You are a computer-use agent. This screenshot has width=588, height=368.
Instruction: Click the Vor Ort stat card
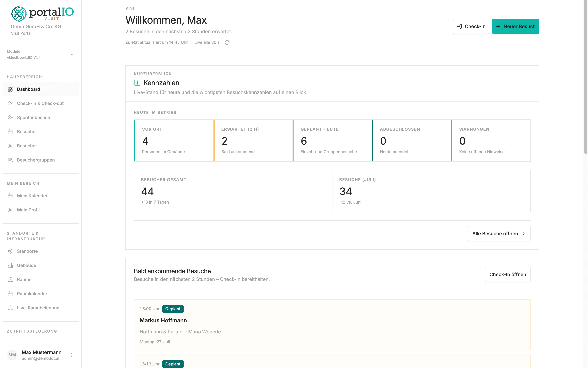(x=174, y=140)
